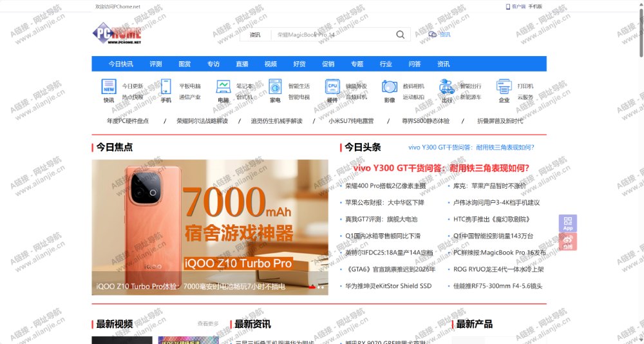Open 年度PC硬件盘点 topic link
The width and height of the screenshot is (644, 344).
click(x=128, y=121)
